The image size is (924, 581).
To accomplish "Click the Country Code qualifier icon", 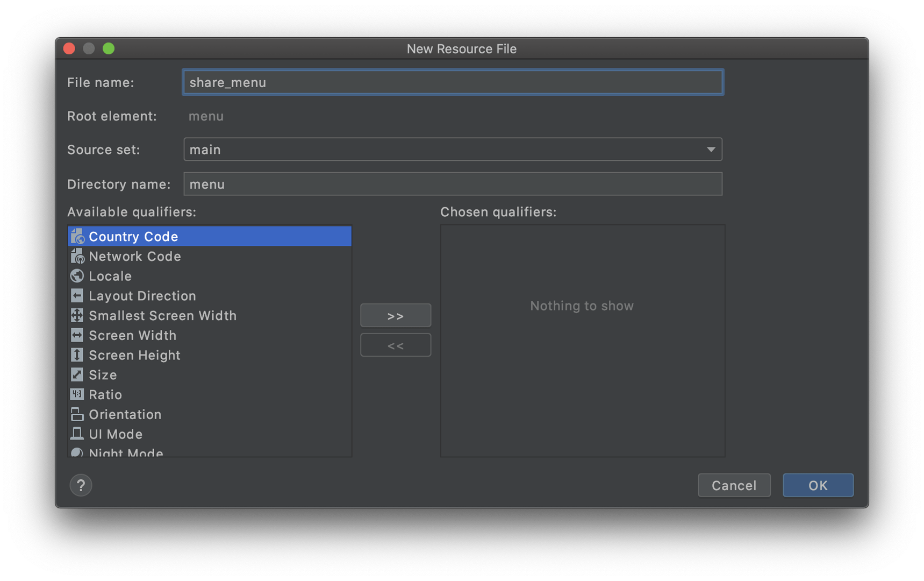I will (x=77, y=236).
